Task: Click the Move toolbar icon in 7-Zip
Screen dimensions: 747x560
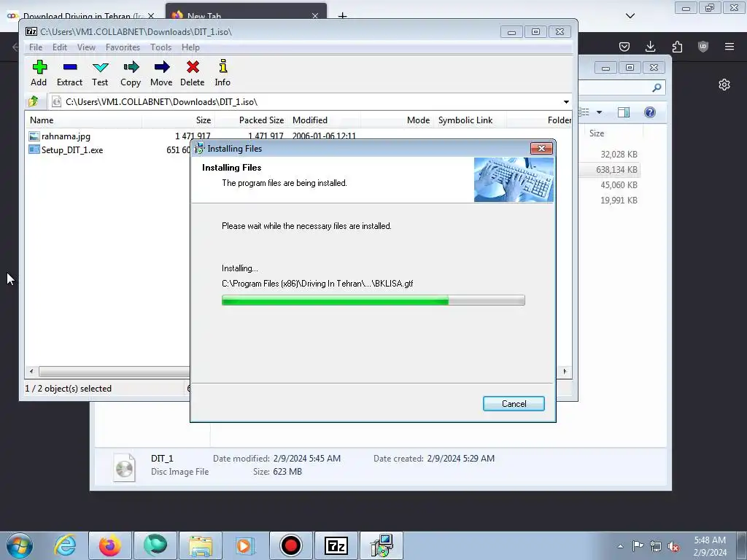Action: click(x=161, y=67)
